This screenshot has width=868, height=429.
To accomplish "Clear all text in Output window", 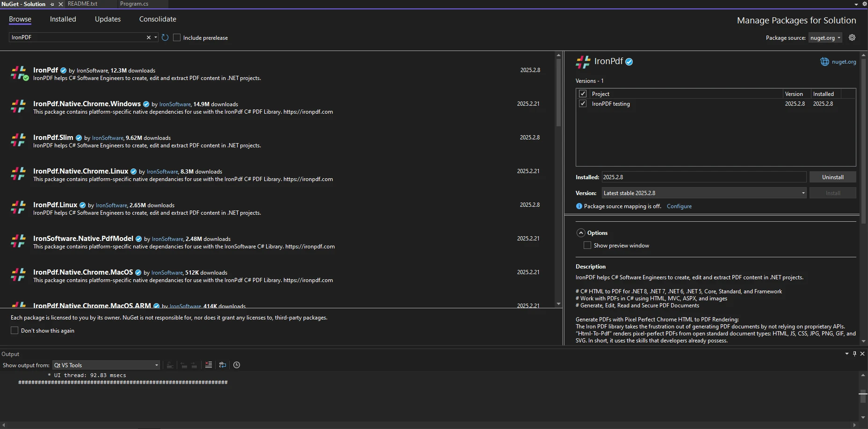I will click(x=209, y=365).
